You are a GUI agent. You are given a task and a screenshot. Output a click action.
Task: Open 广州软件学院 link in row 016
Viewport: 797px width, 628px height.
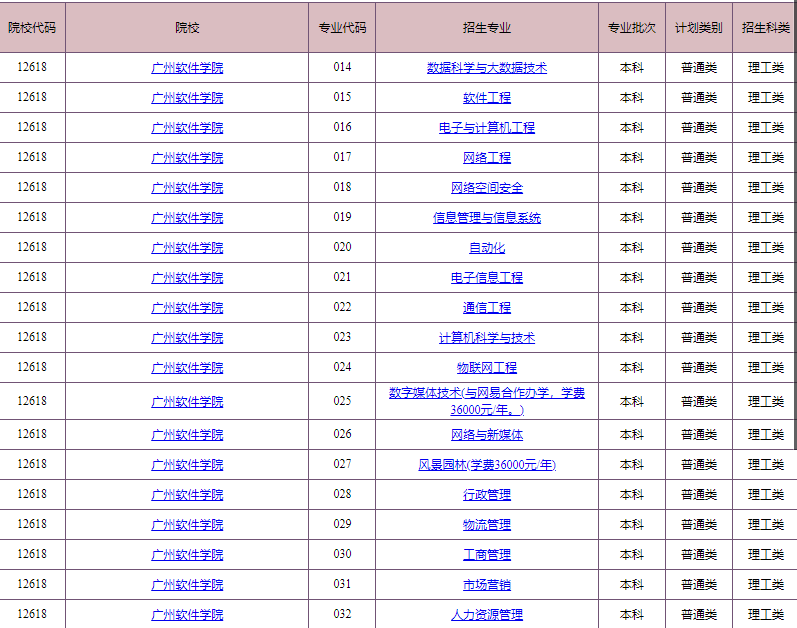187,128
